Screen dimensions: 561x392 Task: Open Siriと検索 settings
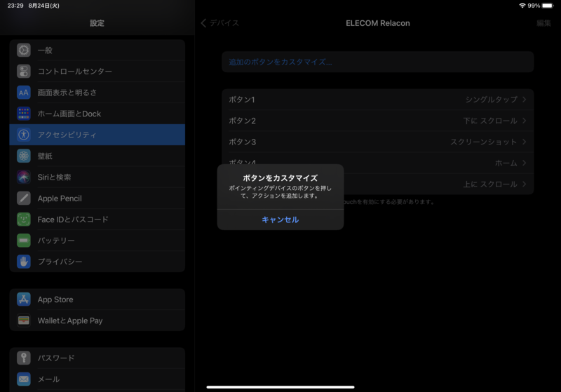(97, 177)
